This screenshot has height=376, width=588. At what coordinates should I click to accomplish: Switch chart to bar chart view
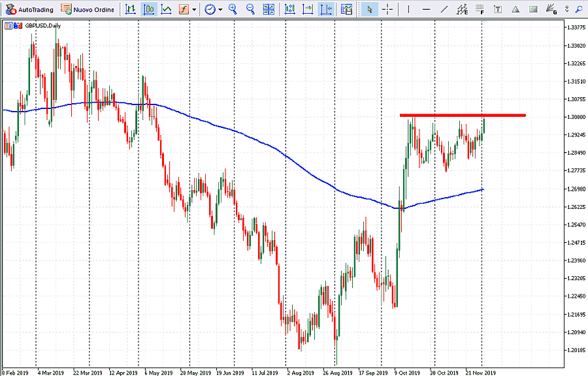[131, 9]
